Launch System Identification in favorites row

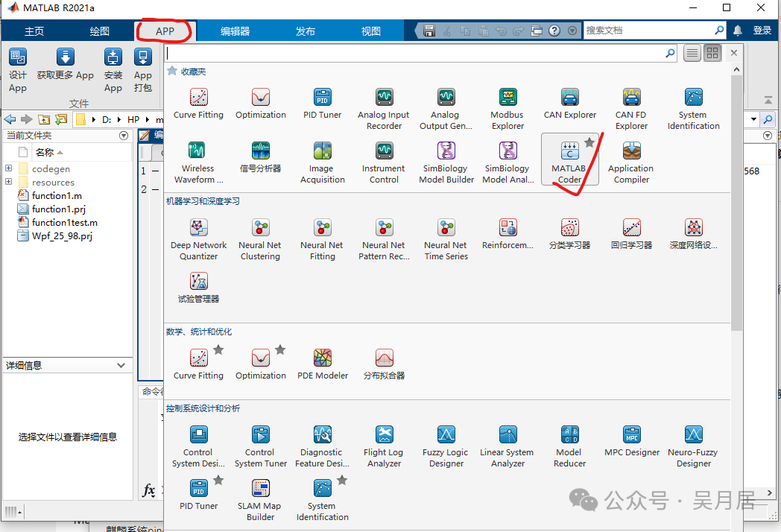tap(693, 109)
